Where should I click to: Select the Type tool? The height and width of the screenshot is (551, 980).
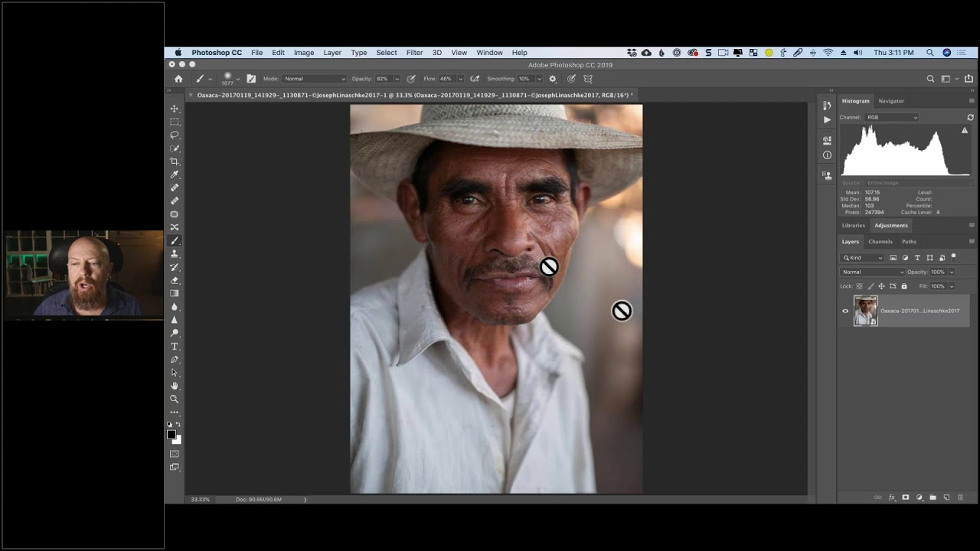pos(175,346)
